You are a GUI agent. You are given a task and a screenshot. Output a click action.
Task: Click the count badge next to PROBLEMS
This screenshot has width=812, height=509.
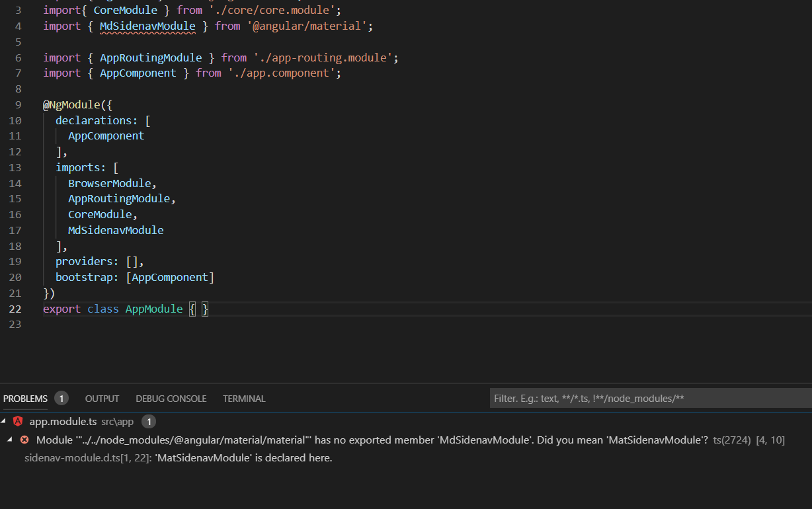tap(61, 398)
